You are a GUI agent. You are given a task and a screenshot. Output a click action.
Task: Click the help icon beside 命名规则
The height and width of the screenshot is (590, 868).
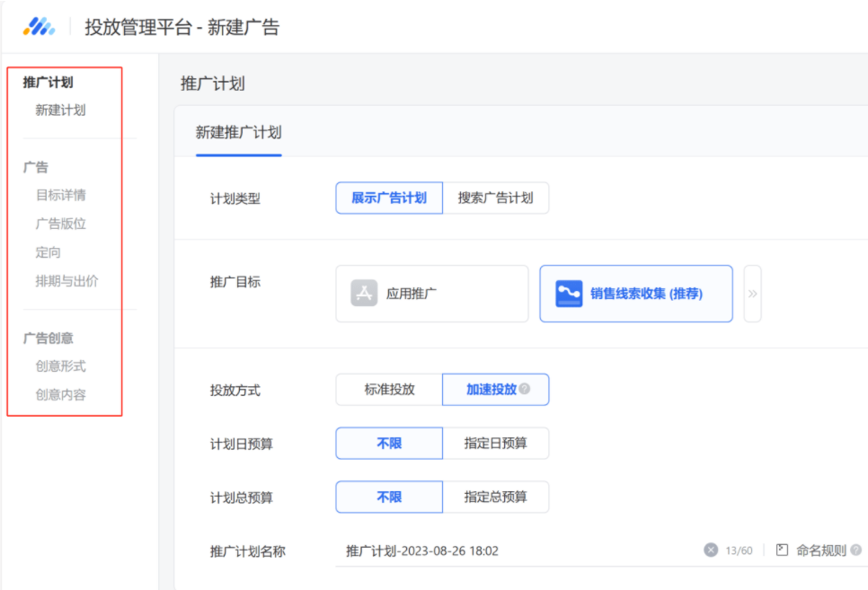coord(855,550)
